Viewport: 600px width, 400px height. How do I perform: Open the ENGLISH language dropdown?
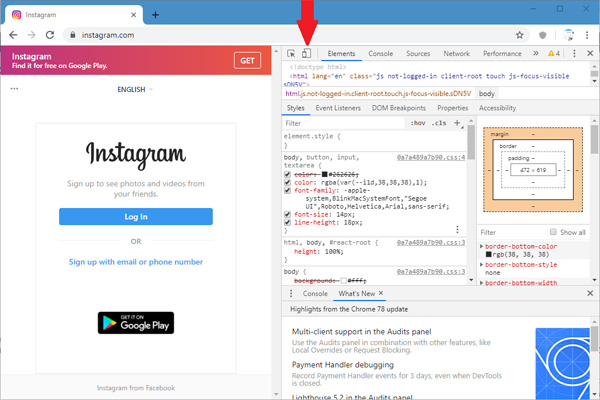135,90
